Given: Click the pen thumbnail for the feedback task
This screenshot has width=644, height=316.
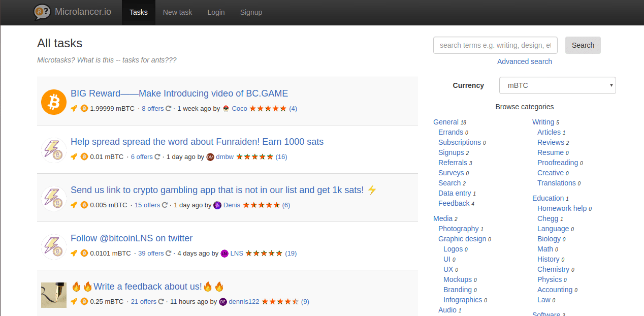Looking at the screenshot, I should (54, 295).
